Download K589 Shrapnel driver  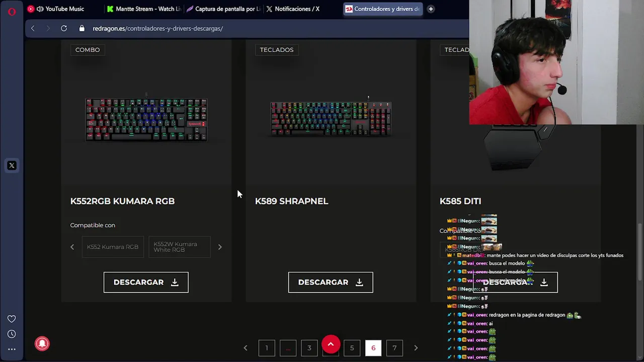coord(331,282)
